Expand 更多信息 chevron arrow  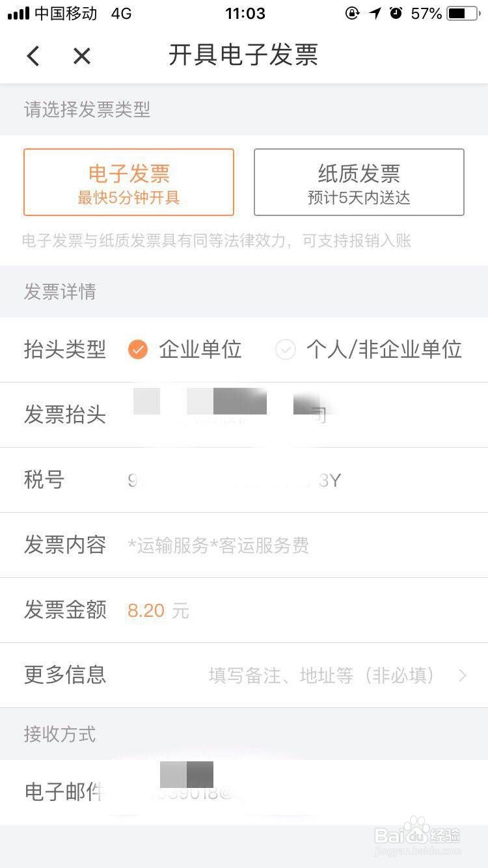point(463,675)
